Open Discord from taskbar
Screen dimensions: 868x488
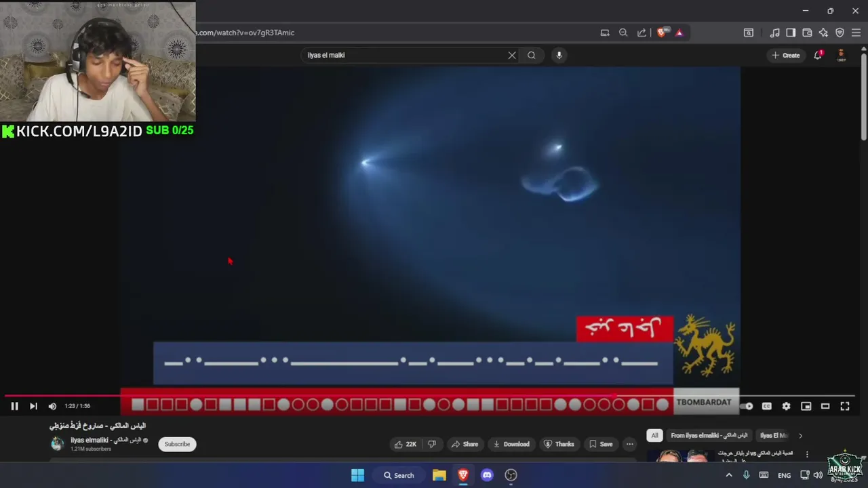pos(487,475)
